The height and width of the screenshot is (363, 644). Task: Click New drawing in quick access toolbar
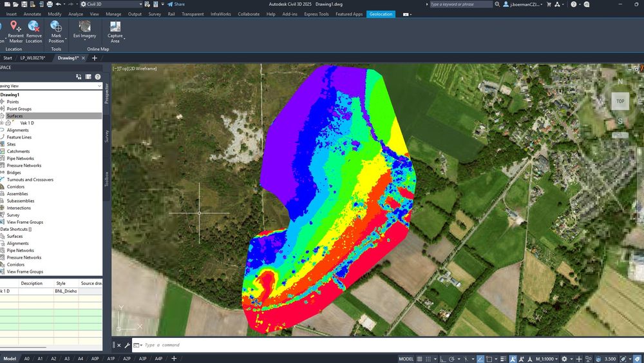click(x=7, y=4)
